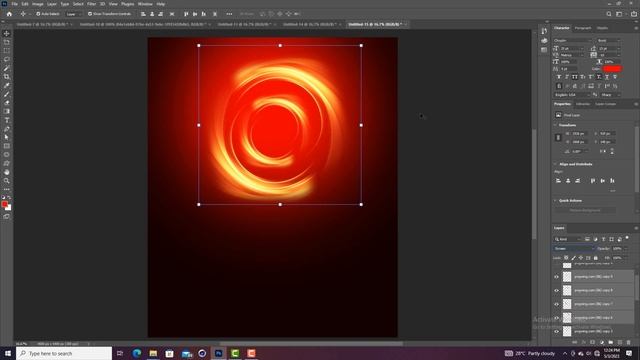
Task: Select the Gradient tool
Action: click(7, 111)
